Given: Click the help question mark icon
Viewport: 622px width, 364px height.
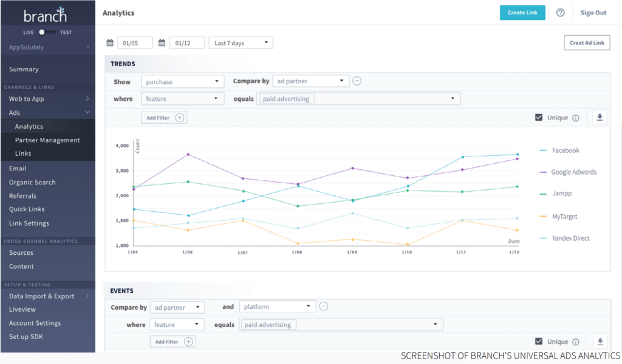Looking at the screenshot, I should (560, 13).
